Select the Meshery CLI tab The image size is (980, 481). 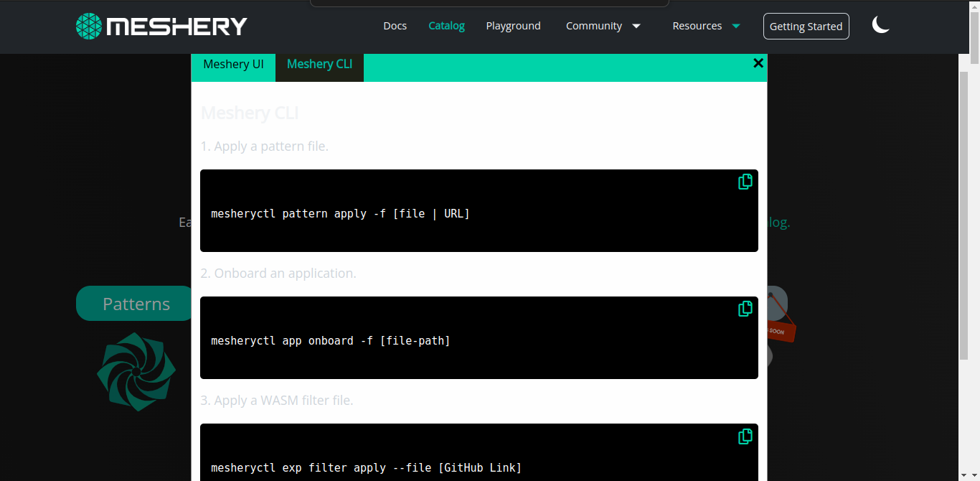click(x=319, y=64)
